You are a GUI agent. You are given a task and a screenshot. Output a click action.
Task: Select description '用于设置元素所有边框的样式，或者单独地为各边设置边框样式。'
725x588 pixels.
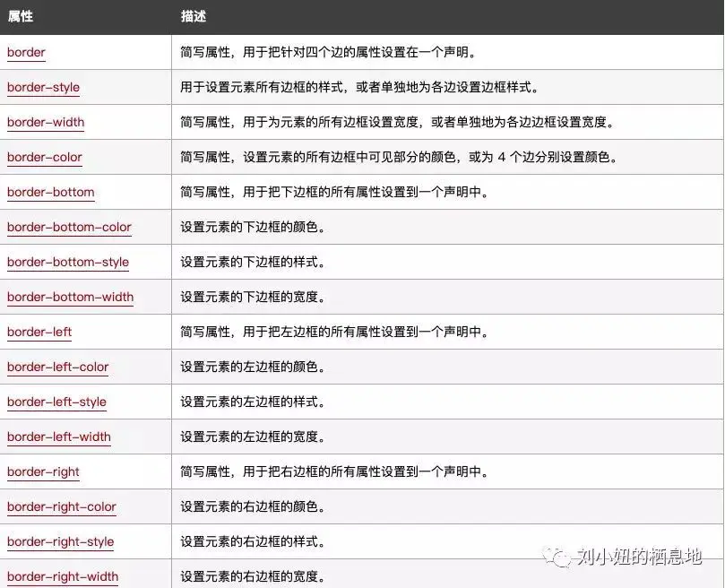tap(359, 87)
